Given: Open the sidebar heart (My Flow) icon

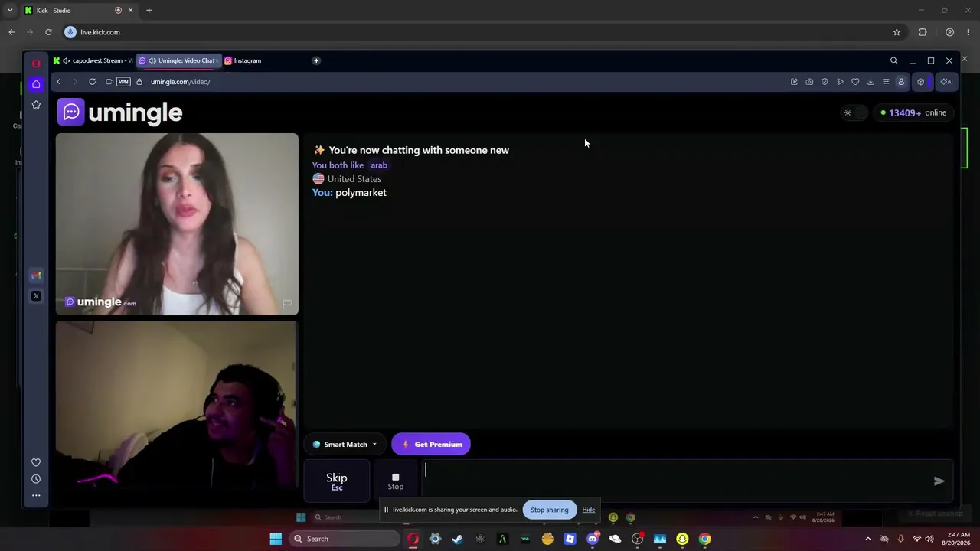Looking at the screenshot, I should (36, 462).
